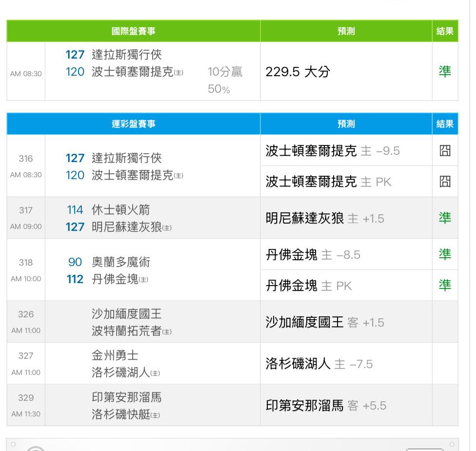Click the 預測 header in the blue table
Image resolution: width=476 pixels, height=451 pixels.
346,123
